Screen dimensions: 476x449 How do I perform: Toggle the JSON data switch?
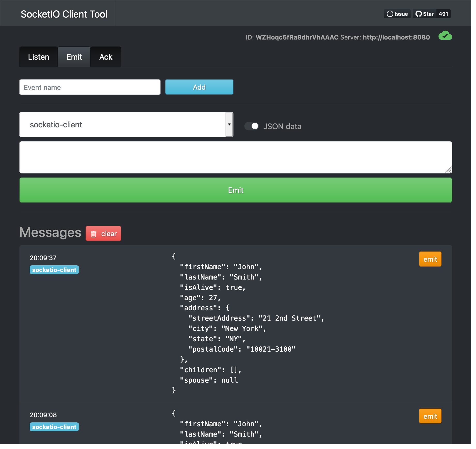coord(252,126)
